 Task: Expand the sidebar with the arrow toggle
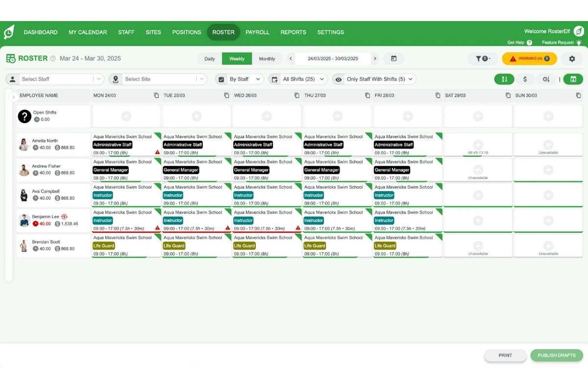(x=13, y=97)
